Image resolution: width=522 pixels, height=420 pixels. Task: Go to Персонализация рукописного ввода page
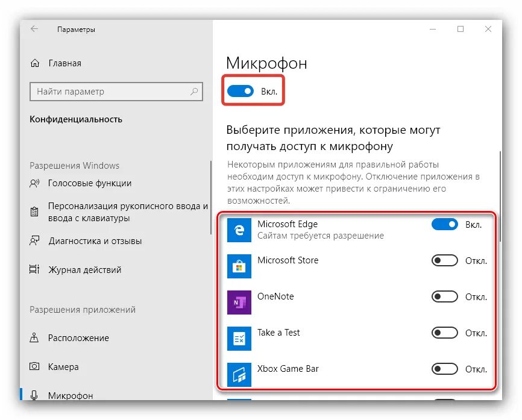click(x=128, y=212)
